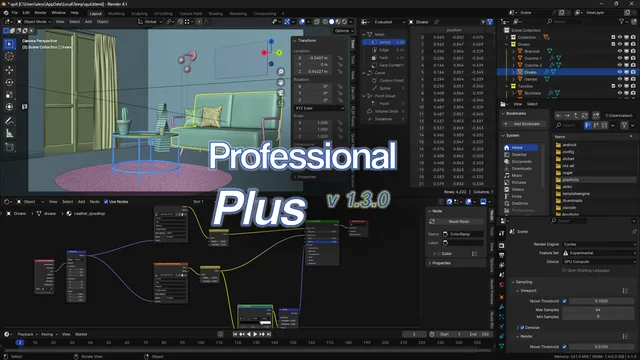Open Tool properties tab icon
640x360 pixels.
pyautogui.click(x=502, y=233)
